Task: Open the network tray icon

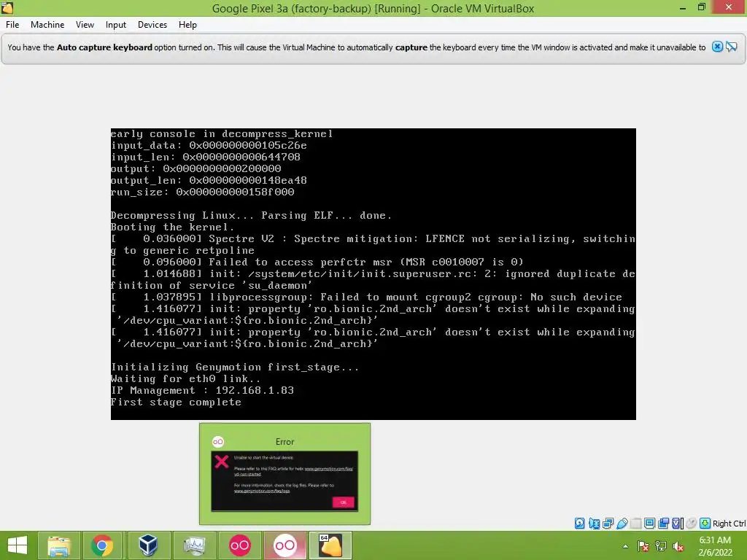Action: [661, 547]
